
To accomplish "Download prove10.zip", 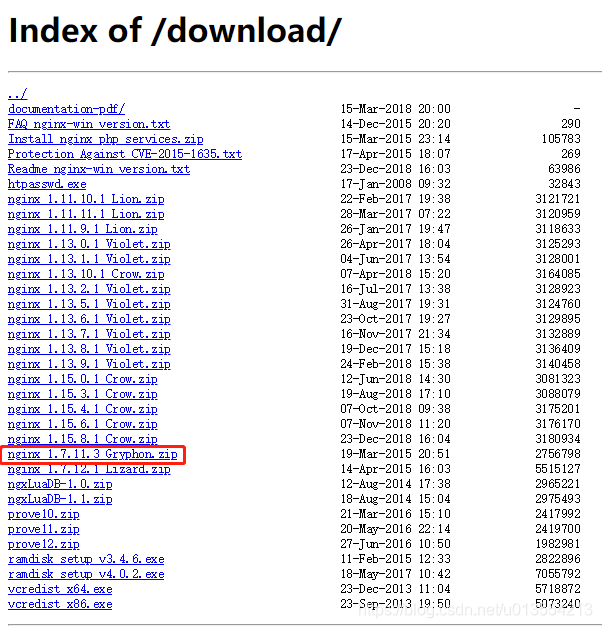I will pyautogui.click(x=44, y=515).
